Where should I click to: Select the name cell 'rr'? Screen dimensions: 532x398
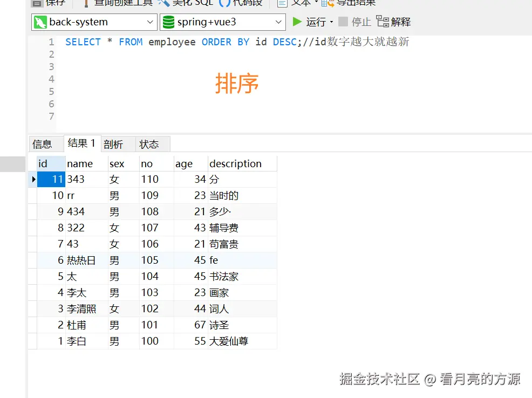(x=86, y=196)
